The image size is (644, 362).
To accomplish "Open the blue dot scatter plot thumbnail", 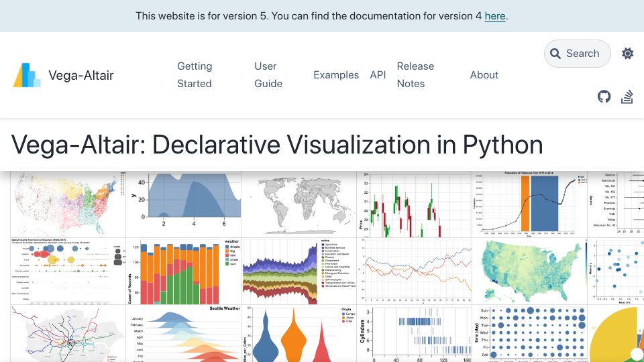I will [616, 271].
